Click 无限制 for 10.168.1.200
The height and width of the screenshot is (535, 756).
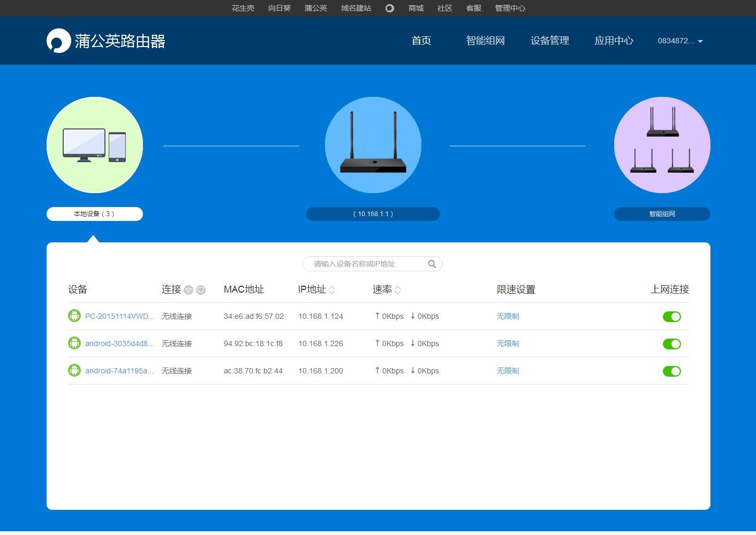(508, 371)
